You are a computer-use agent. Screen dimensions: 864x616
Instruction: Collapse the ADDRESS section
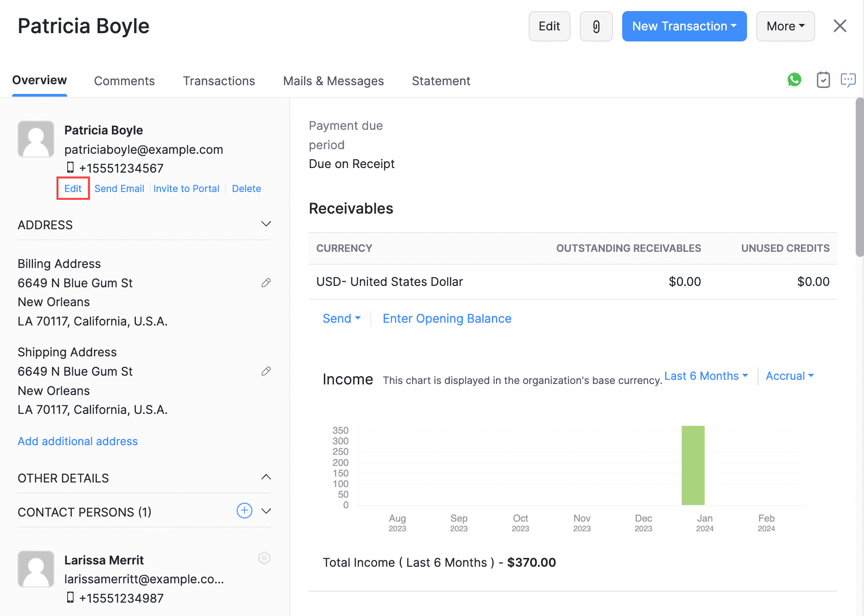point(266,224)
